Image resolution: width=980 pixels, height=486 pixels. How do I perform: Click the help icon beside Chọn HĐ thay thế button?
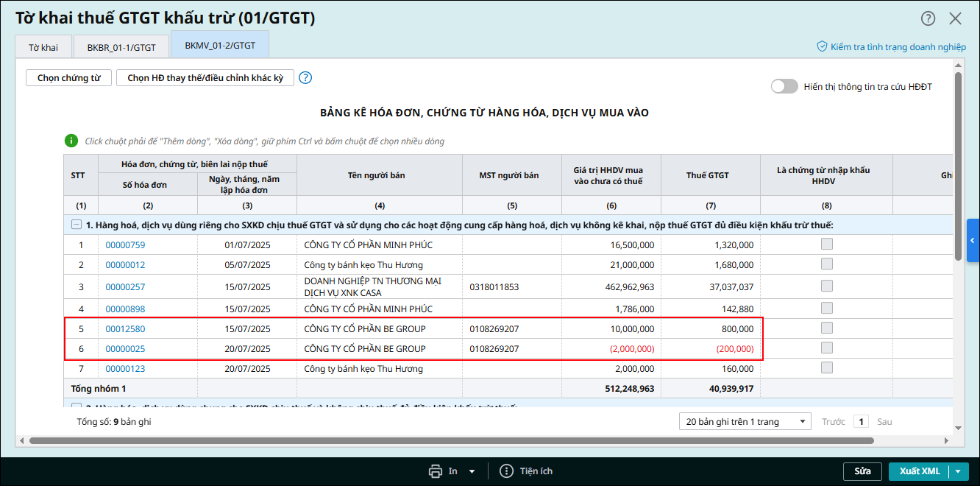(x=305, y=78)
